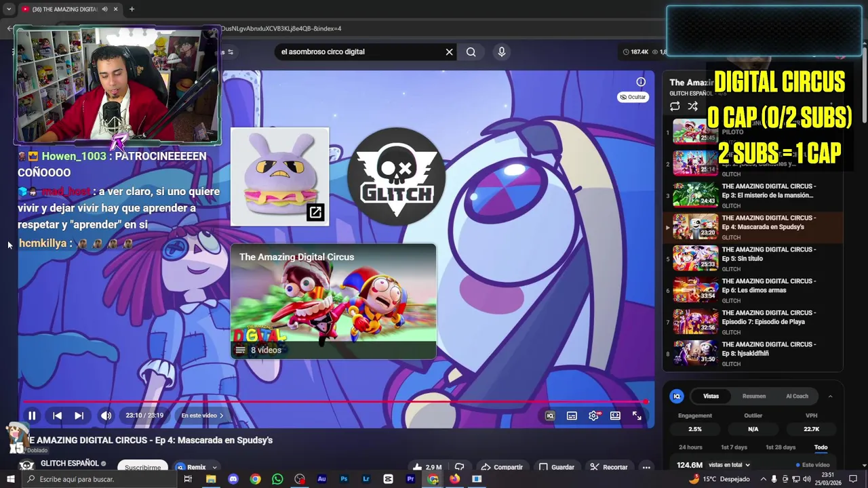868x488 pixels.
Task: Open 'The Amazing Digital Circus' playlist end card
Action: (x=333, y=301)
